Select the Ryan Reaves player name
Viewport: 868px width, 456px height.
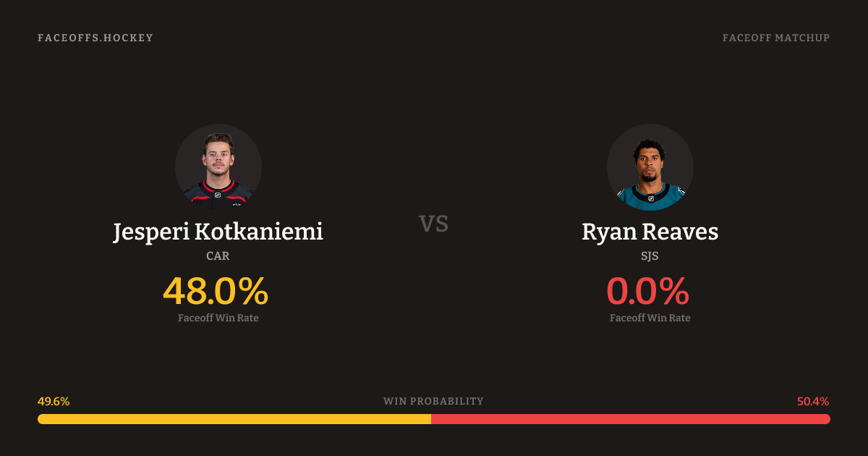coord(650,232)
